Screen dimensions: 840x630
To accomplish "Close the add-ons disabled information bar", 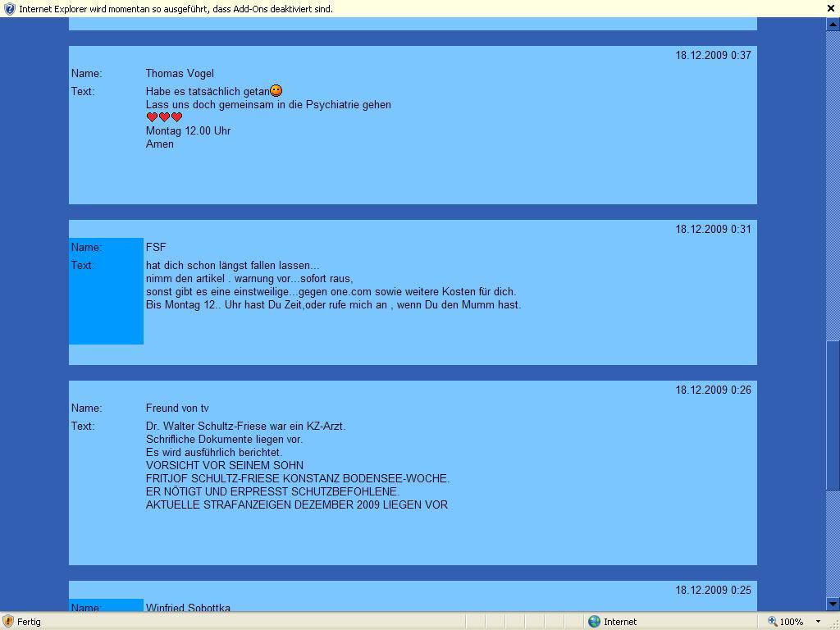I will [831, 8].
